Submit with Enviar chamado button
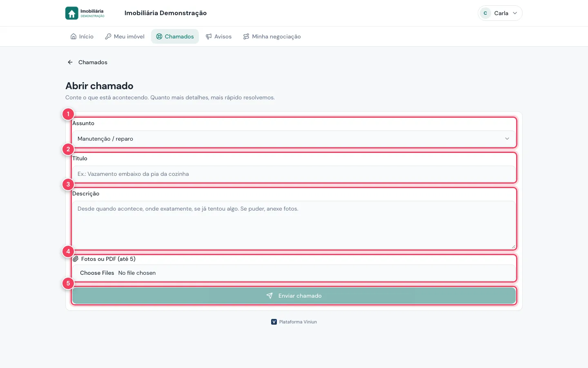Viewport: 588px width, 368px height. (x=294, y=296)
